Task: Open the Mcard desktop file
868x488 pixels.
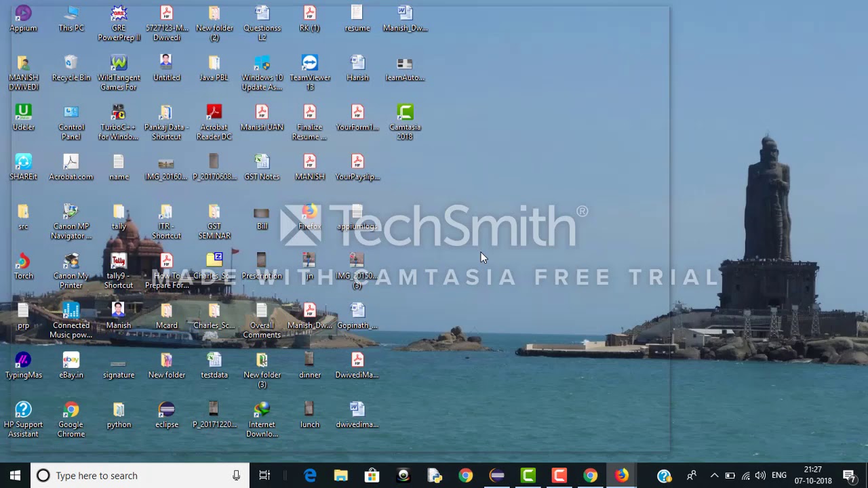Action: click(167, 316)
